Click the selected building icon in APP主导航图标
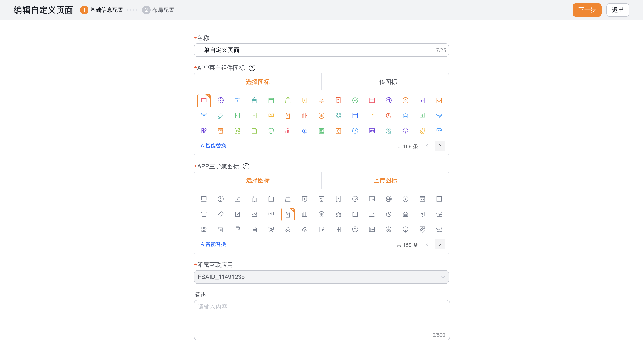Screen dimensions: 643x364 click(288, 214)
